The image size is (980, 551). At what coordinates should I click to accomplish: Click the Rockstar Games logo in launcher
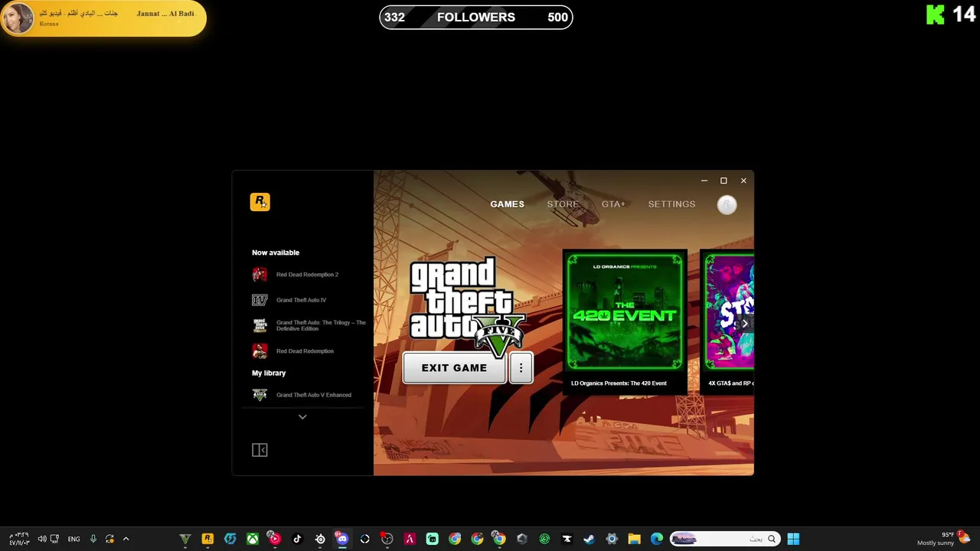coord(260,202)
